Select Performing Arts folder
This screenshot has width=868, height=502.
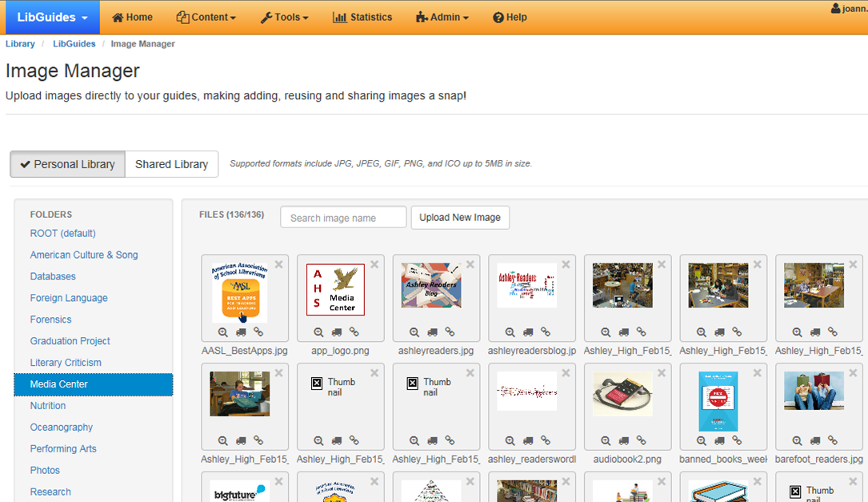point(63,449)
